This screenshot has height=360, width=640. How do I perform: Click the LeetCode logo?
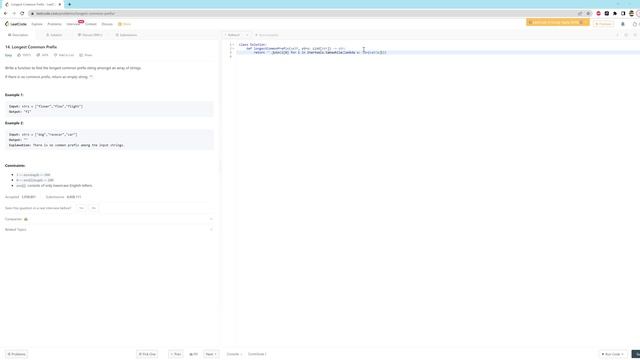pyautogui.click(x=16, y=24)
